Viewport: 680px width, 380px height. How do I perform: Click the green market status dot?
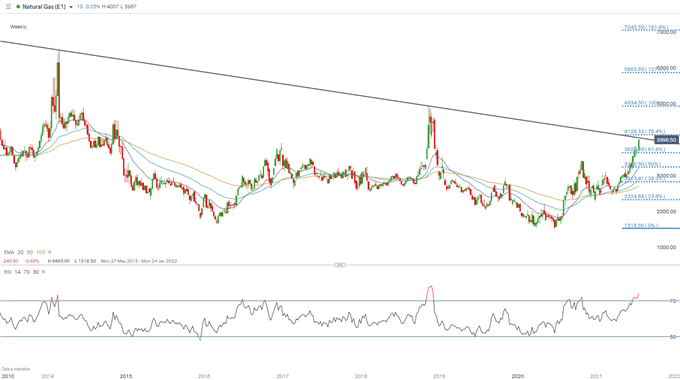coord(18,7)
